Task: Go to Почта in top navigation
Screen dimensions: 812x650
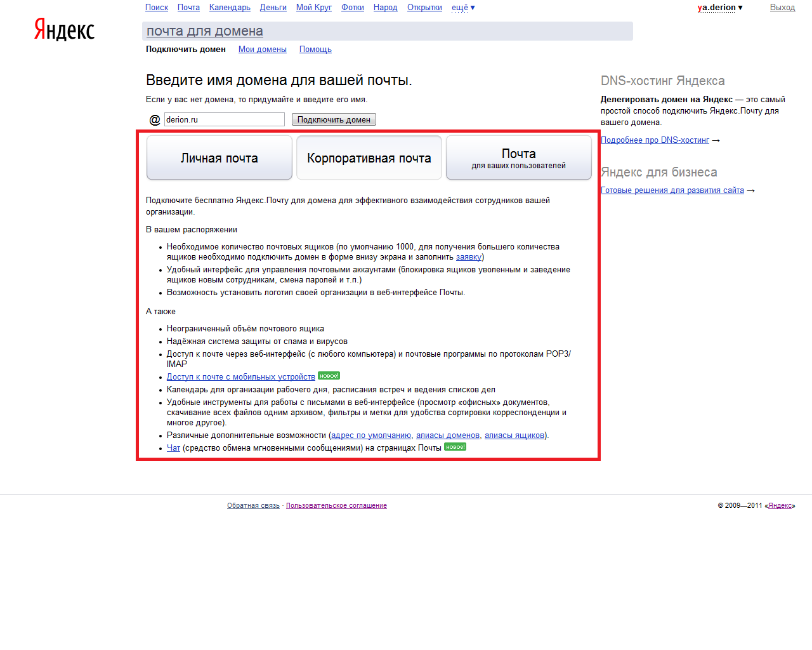Action: (188, 8)
